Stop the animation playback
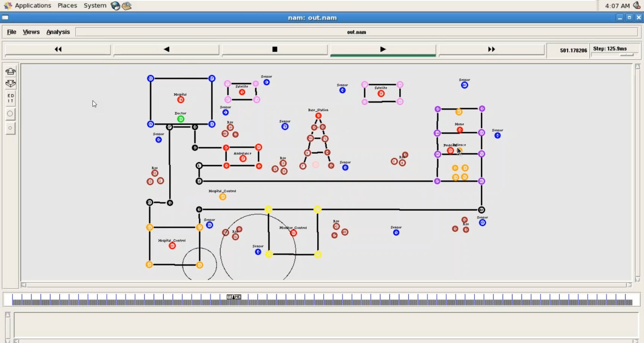 click(275, 49)
